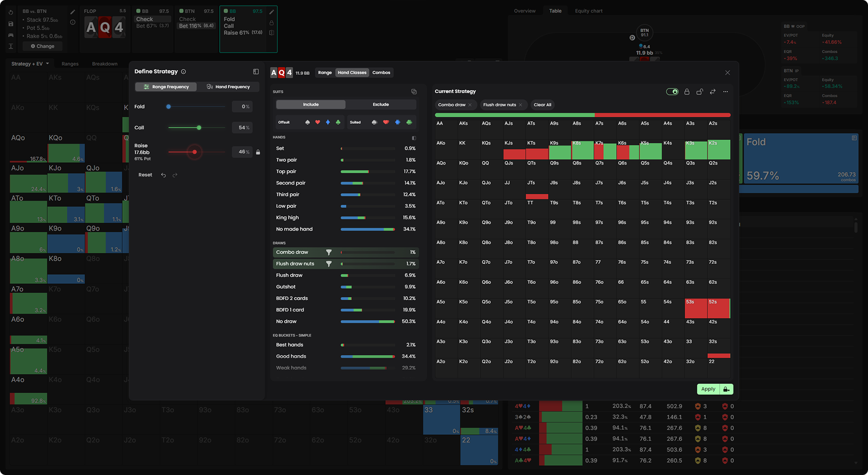Open the Strategy + EV dropdown
The height and width of the screenshot is (475, 868).
tap(30, 64)
